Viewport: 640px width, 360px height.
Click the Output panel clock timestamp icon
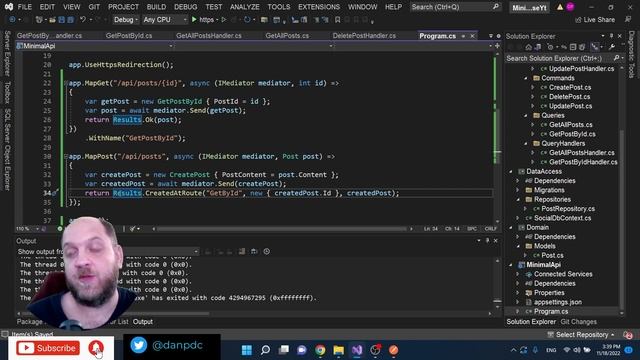[267, 251]
